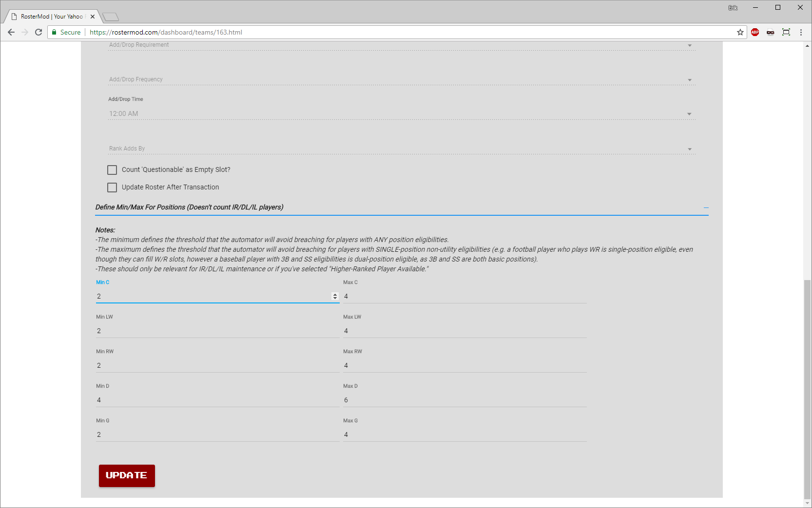Focus the Max RW input field
This screenshot has height=508, width=812.
(465, 365)
